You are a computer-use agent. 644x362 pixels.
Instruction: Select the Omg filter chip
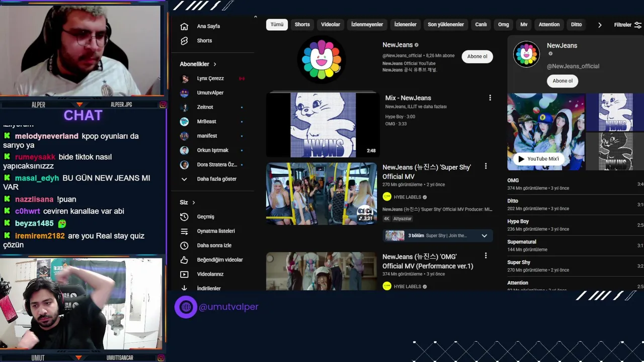[x=504, y=25]
